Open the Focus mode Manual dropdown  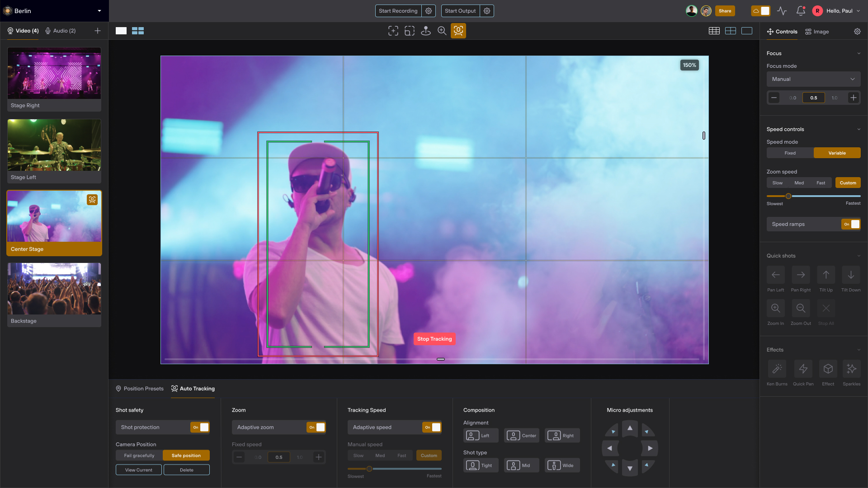pyautogui.click(x=813, y=79)
